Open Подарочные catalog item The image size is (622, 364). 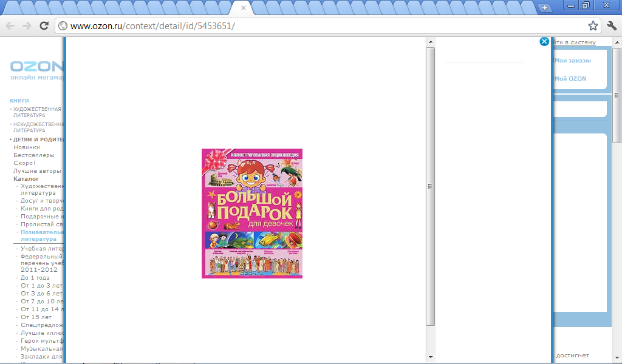click(42, 217)
